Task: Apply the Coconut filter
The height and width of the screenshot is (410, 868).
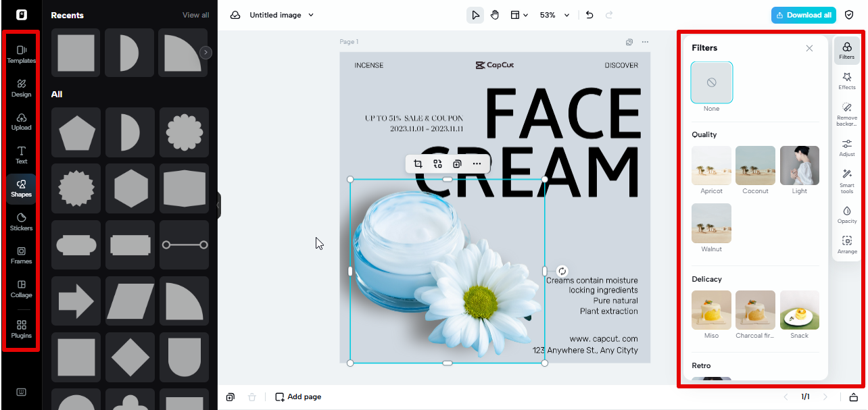Action: 755,165
